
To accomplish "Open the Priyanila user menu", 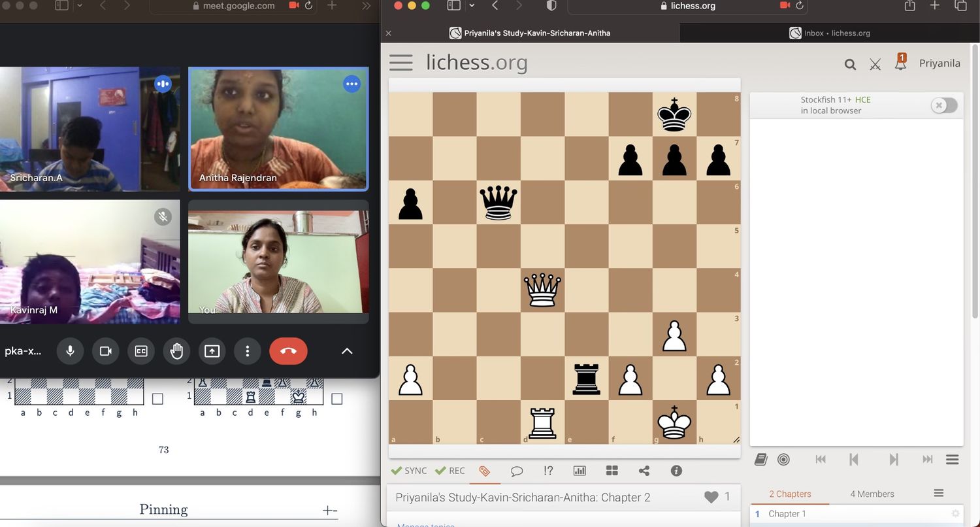I will click(939, 63).
